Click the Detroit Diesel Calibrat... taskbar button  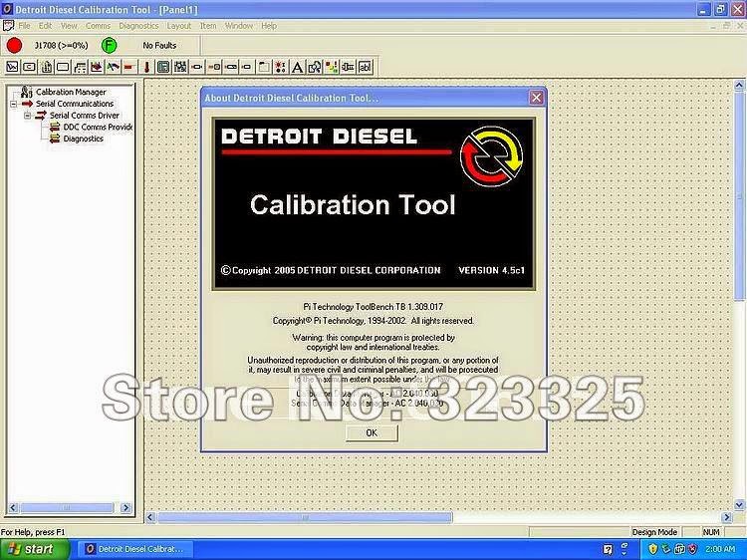point(134,549)
